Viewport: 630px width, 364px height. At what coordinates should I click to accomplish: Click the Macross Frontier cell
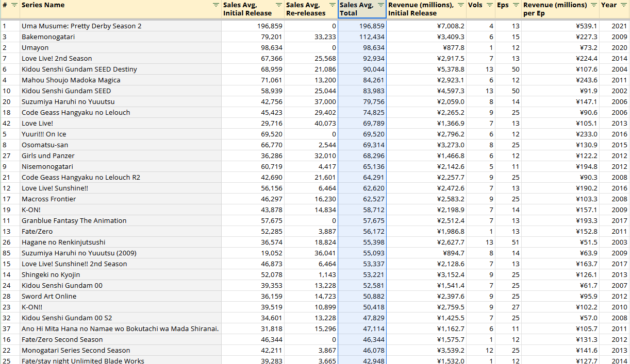click(121, 199)
